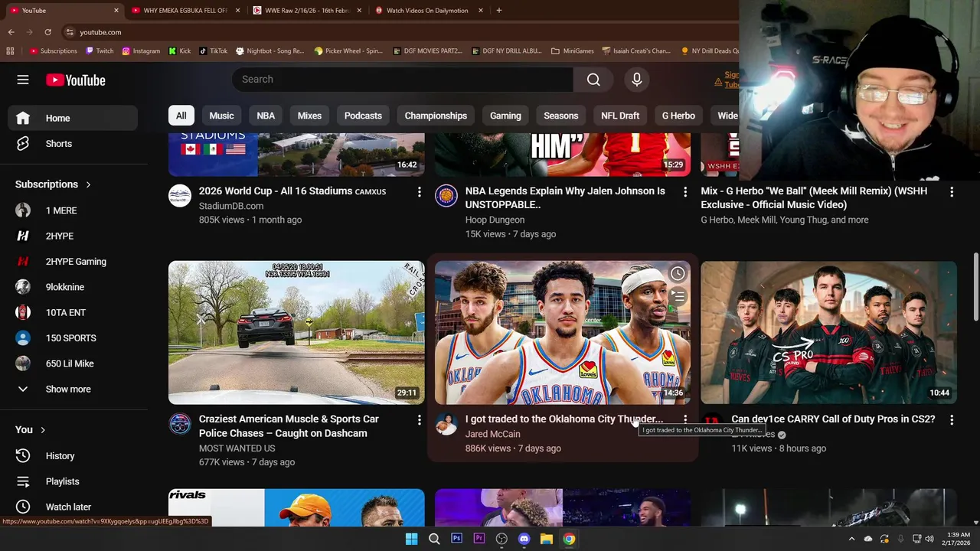Open more options for NBA Legends video
Screen dimensions: 980x551
tap(685, 192)
